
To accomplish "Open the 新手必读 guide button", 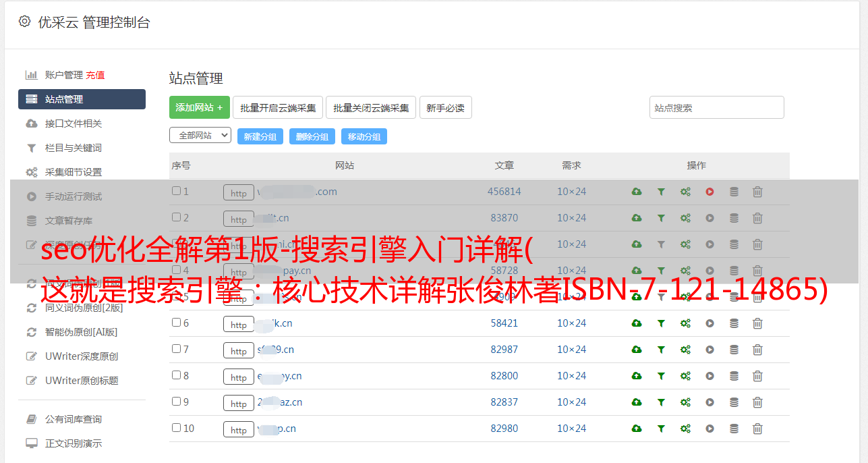I will tap(445, 107).
